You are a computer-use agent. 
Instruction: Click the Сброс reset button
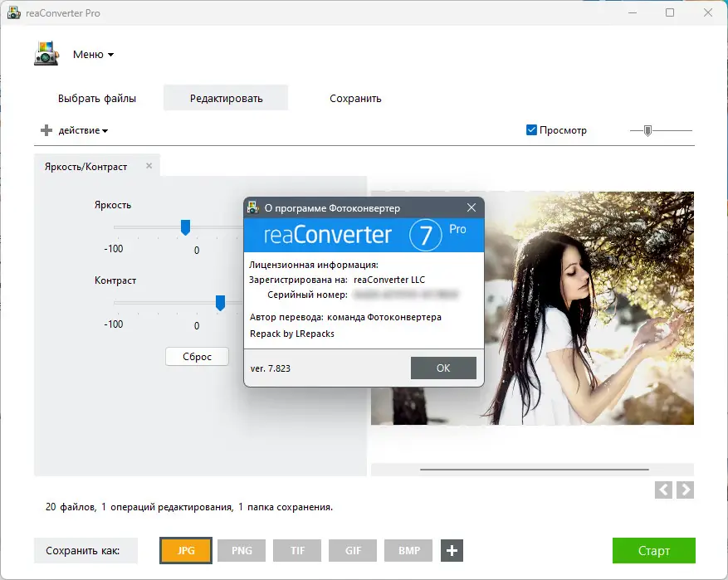[x=197, y=356]
